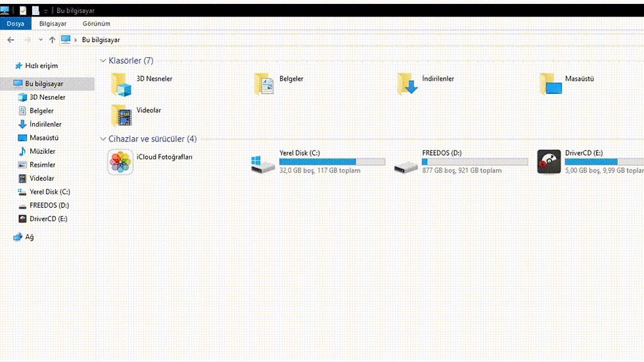Go up one folder level

point(52,40)
